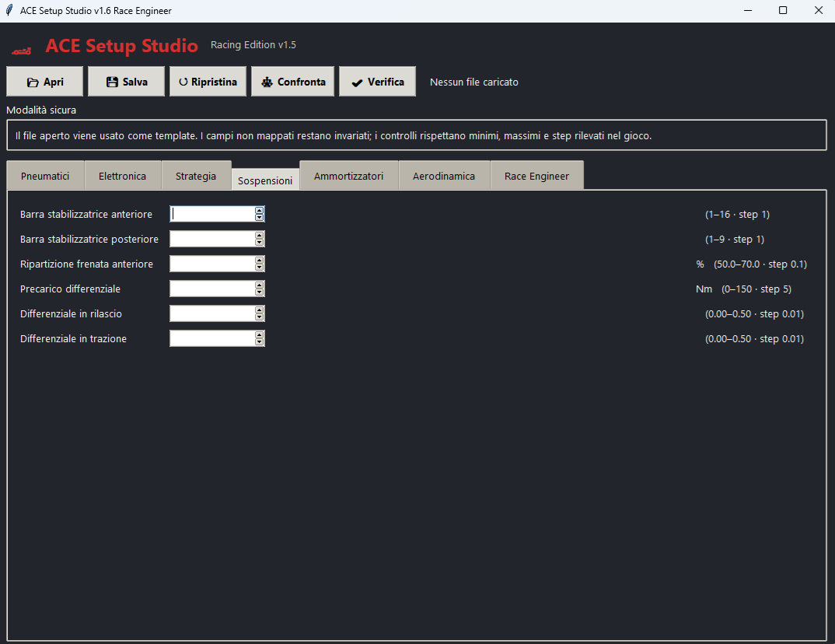Click the feather icon in title bar
Viewport: 835px width, 644px height.
[x=9, y=10]
